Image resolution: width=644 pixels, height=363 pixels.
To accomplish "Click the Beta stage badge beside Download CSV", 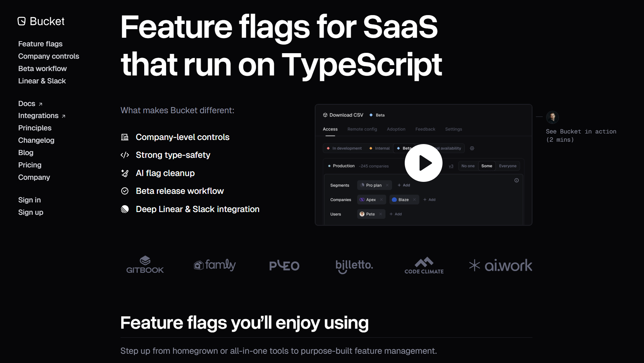I will 377,115.
